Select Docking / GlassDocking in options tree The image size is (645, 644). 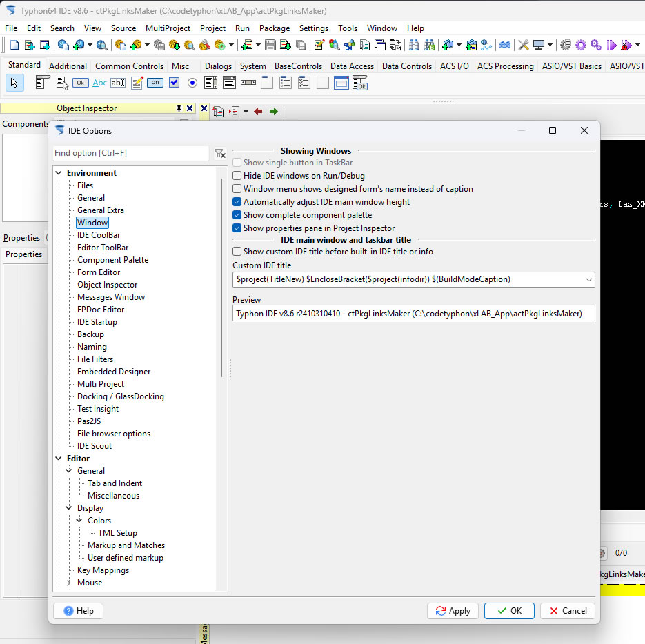coord(121,396)
